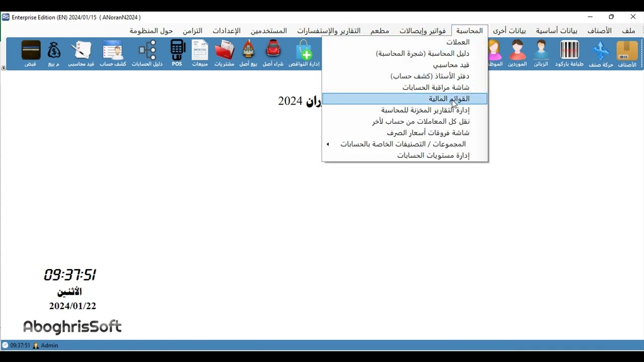The height and width of the screenshot is (362, 644).
Task: Click the toolbar grip handle at right edge
Action: pos(641,54)
